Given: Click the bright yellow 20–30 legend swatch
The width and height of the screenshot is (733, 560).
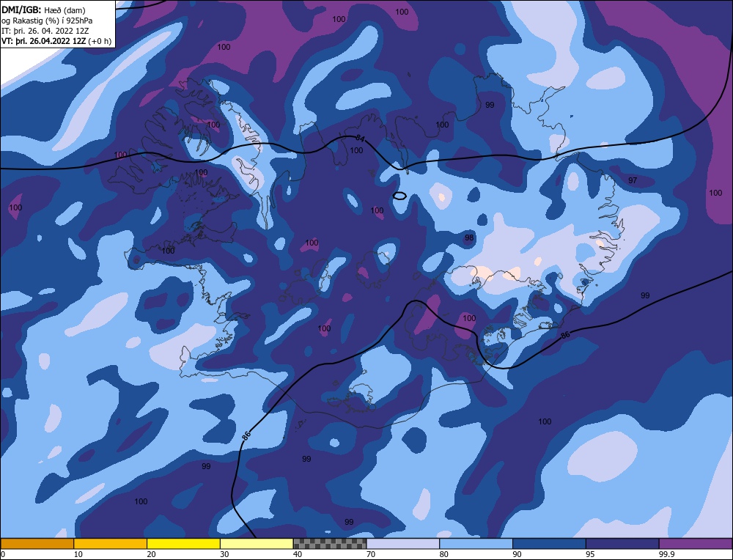Looking at the screenshot, I should point(183,544).
